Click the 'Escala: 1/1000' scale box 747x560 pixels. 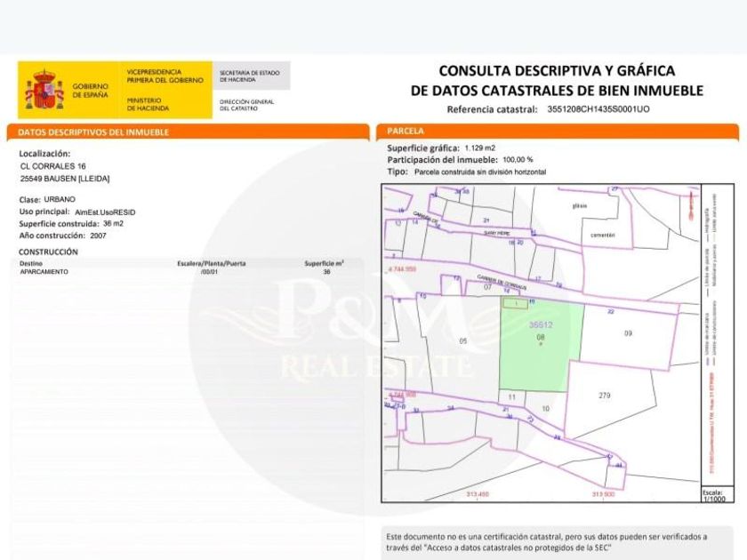pyautogui.click(x=716, y=495)
